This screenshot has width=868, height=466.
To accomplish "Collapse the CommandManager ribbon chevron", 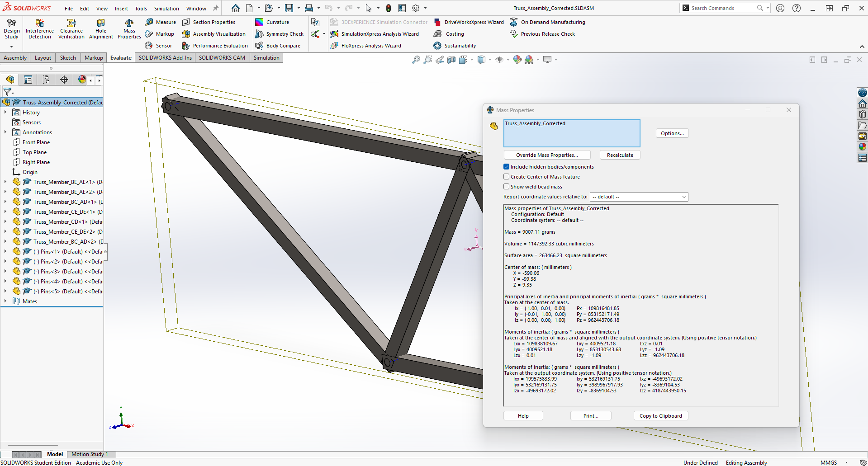I will pyautogui.click(x=862, y=47).
